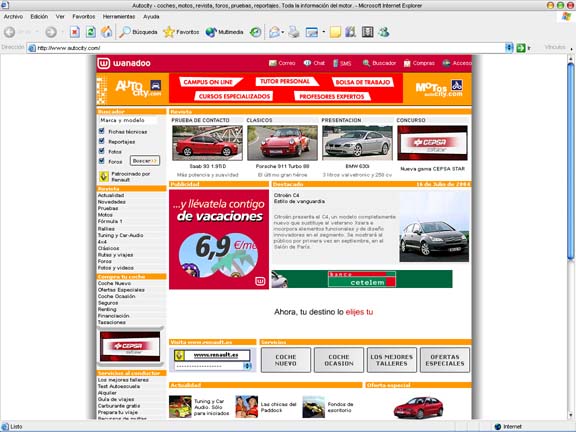Refresh the page with the green arrows icon
Image resolution: width=576 pixels, height=432 pixels.
coord(91,32)
